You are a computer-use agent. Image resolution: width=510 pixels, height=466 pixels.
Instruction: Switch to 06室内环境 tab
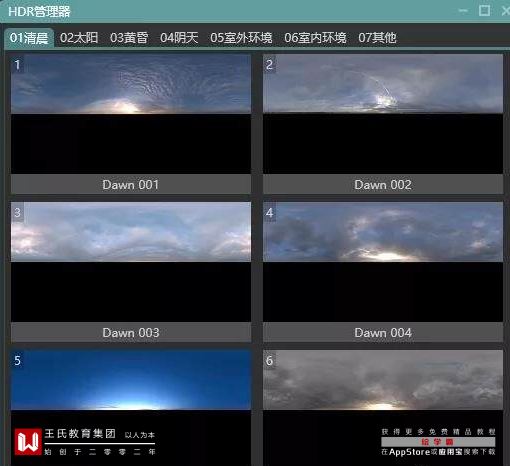pos(315,38)
